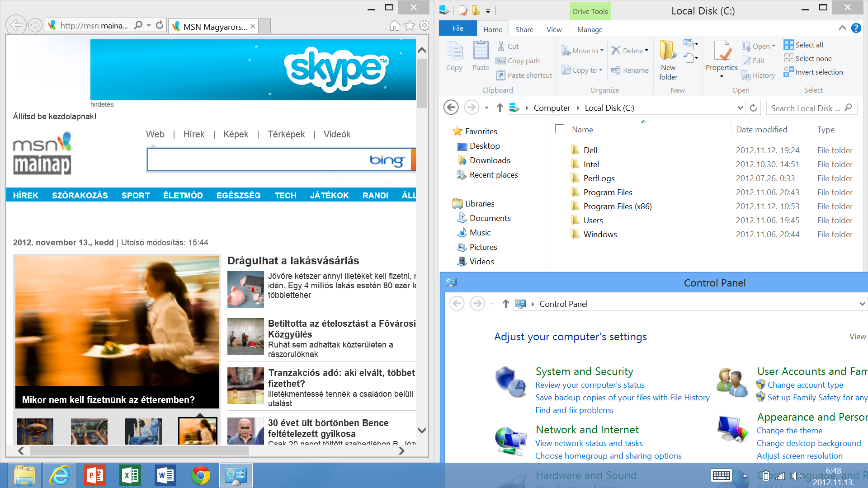Expand the Delete dropdown arrow
This screenshot has height=488, width=868.
[x=646, y=51]
